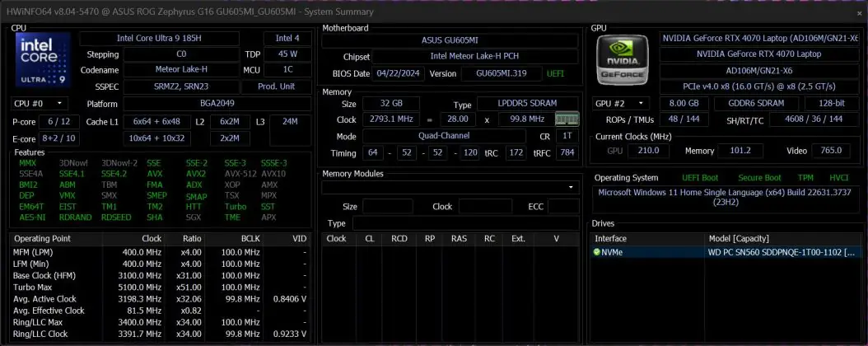
Task: Click the Operating Point column header
Action: [56, 239]
